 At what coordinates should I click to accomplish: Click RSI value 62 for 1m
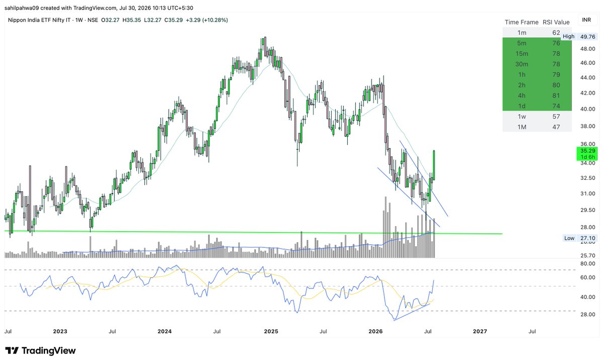[x=556, y=32]
